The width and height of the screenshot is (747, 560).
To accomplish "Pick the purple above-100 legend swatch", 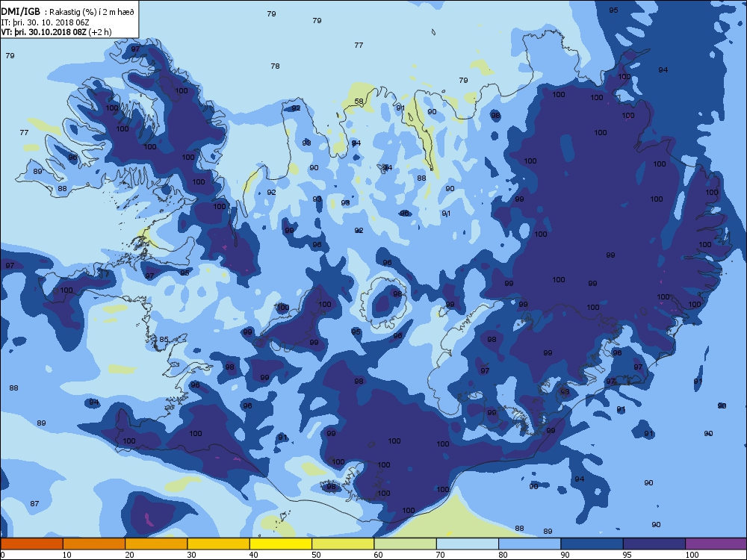I will pos(716,544).
